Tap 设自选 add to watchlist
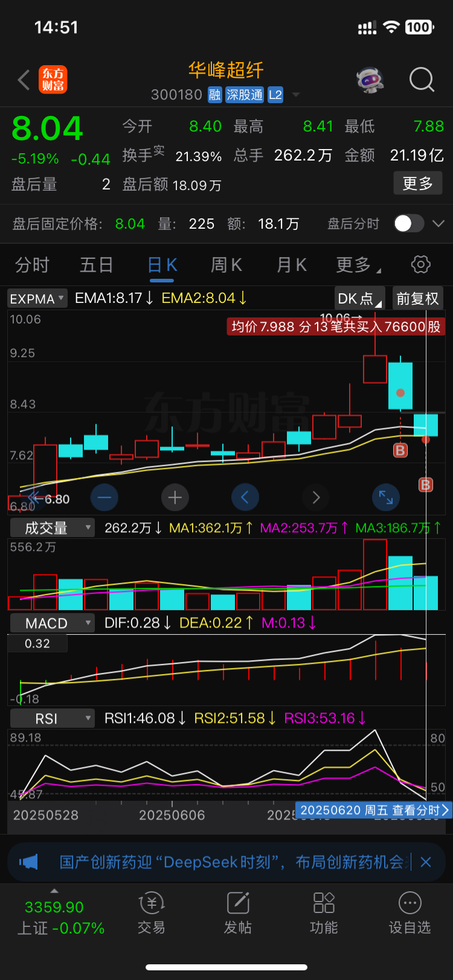This screenshot has width=453, height=980. click(x=410, y=914)
